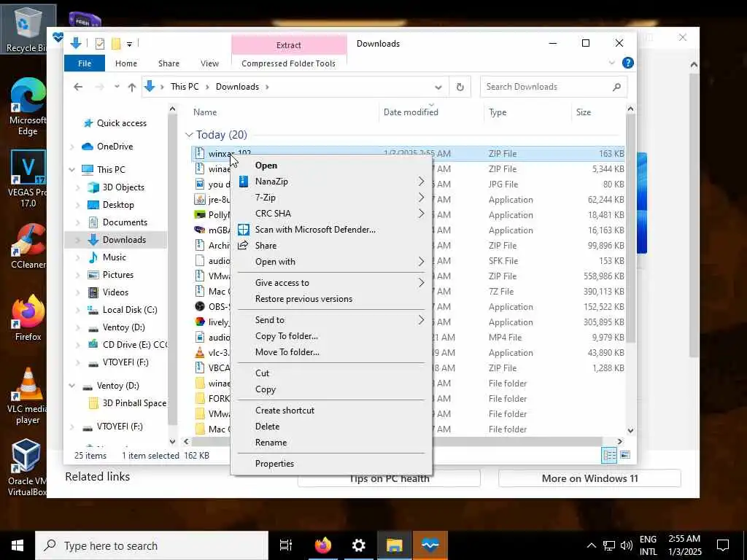Click the File Explorer taskbar icon

(395, 545)
